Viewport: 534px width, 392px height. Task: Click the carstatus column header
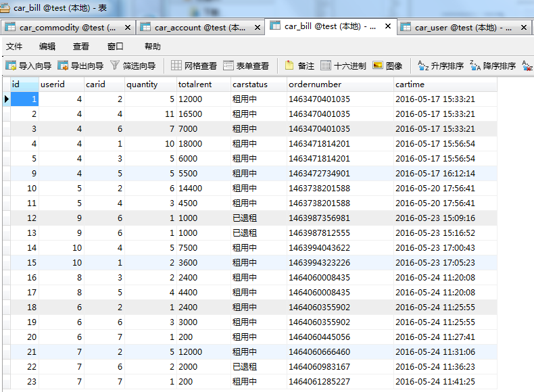point(259,84)
